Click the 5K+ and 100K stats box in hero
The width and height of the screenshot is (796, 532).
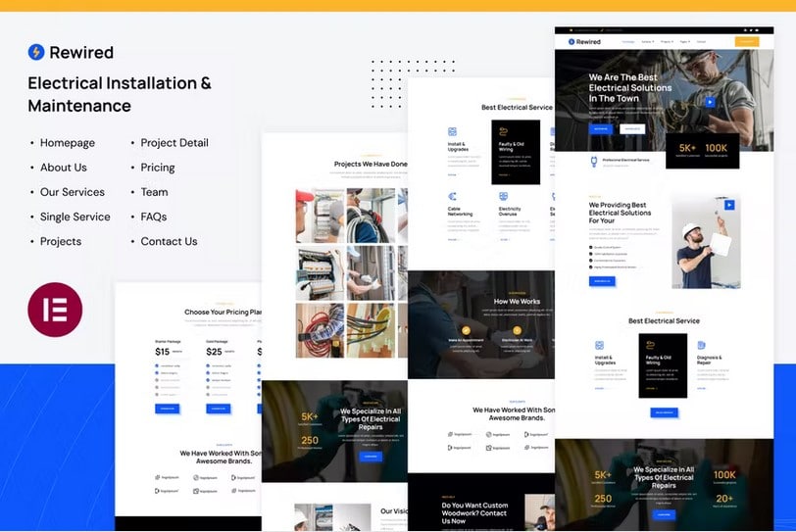point(702,151)
